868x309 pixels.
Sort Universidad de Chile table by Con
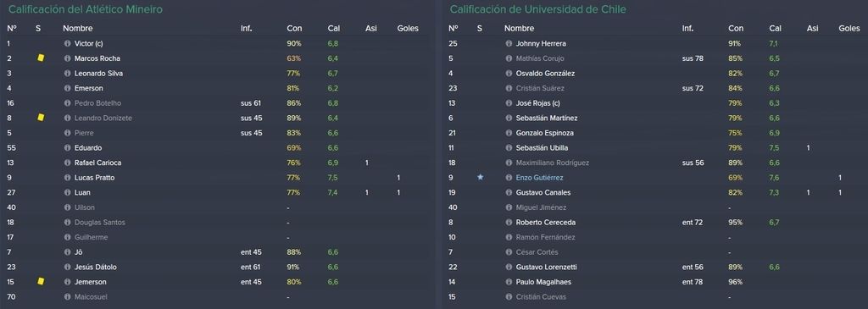(736, 28)
